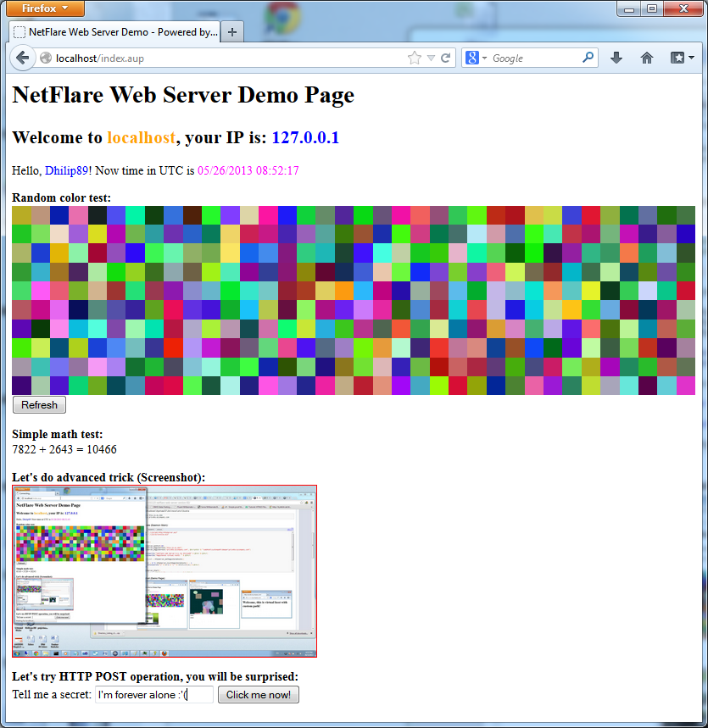Maximize the Firefox window

click(652, 8)
